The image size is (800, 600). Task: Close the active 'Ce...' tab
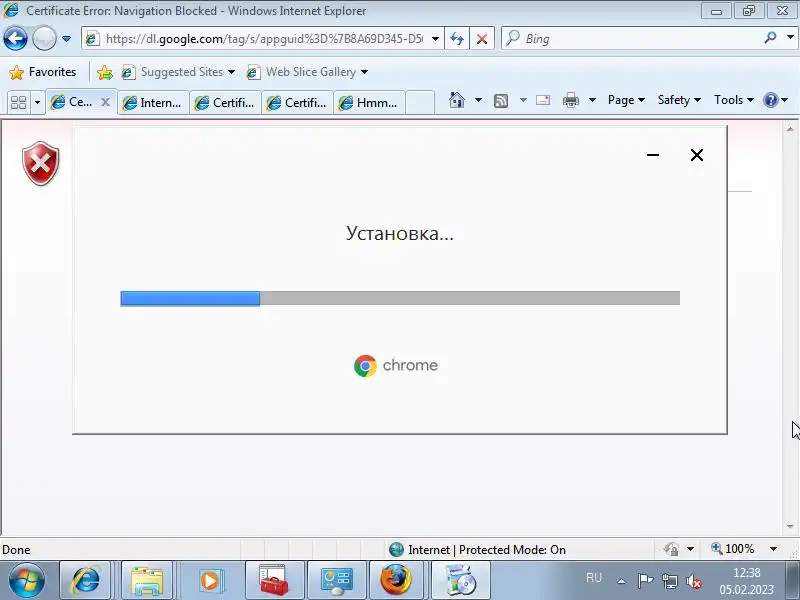click(x=105, y=102)
